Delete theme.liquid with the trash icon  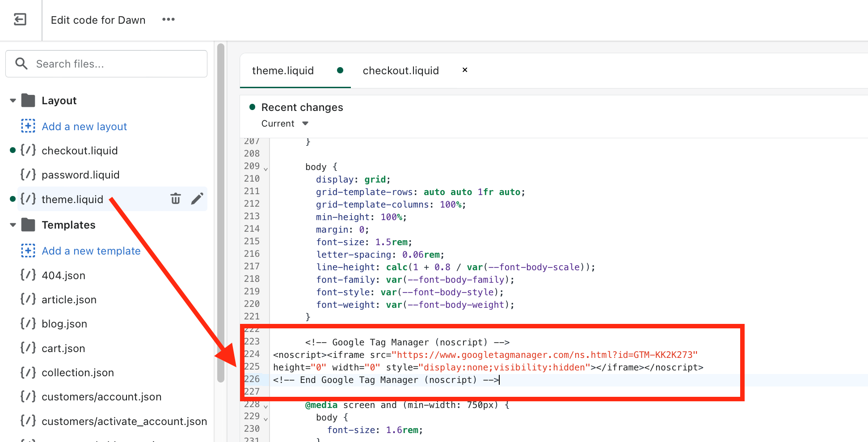[x=176, y=199]
